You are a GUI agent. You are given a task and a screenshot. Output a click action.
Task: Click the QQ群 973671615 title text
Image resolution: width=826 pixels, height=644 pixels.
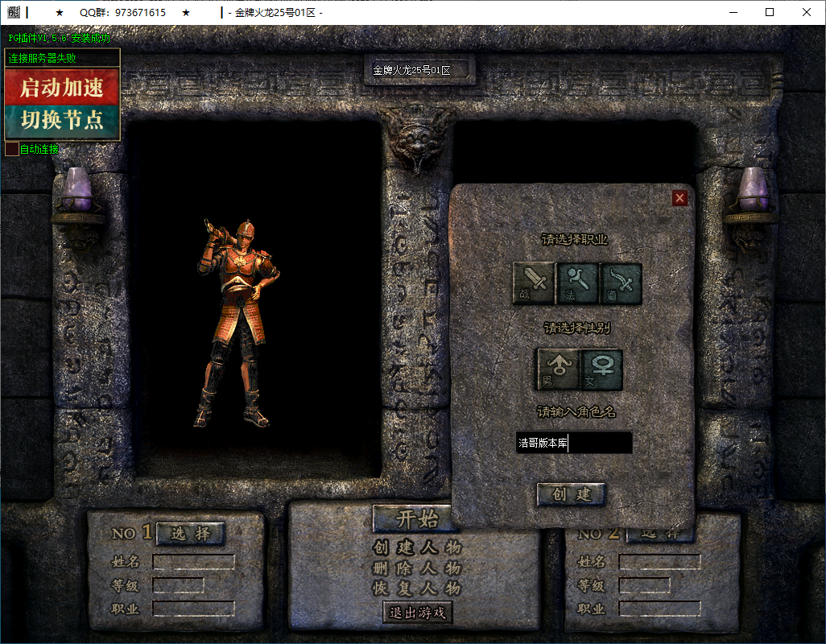click(x=122, y=12)
